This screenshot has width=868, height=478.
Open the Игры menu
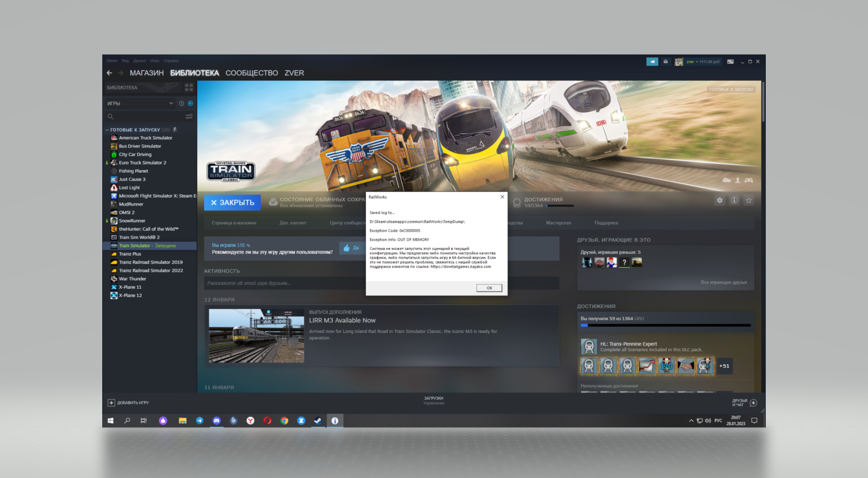pyautogui.click(x=155, y=61)
